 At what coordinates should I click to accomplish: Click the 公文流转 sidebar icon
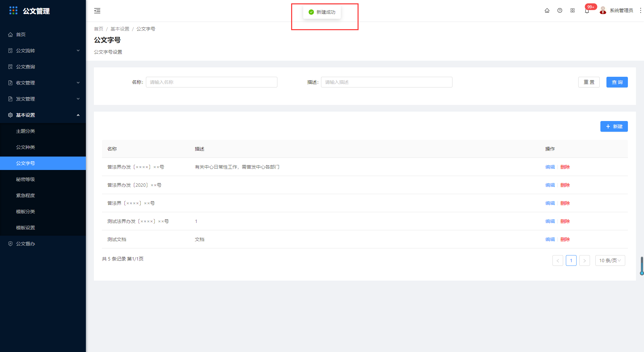tap(10, 51)
